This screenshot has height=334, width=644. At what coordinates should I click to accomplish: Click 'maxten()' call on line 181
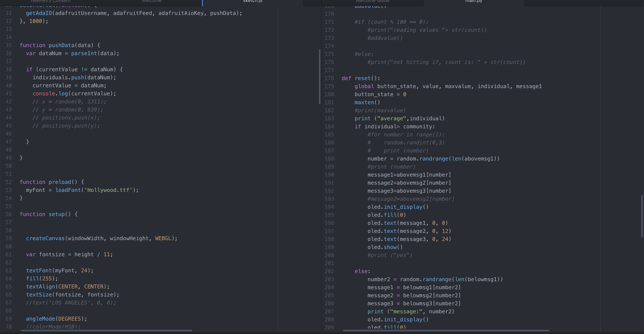point(367,102)
